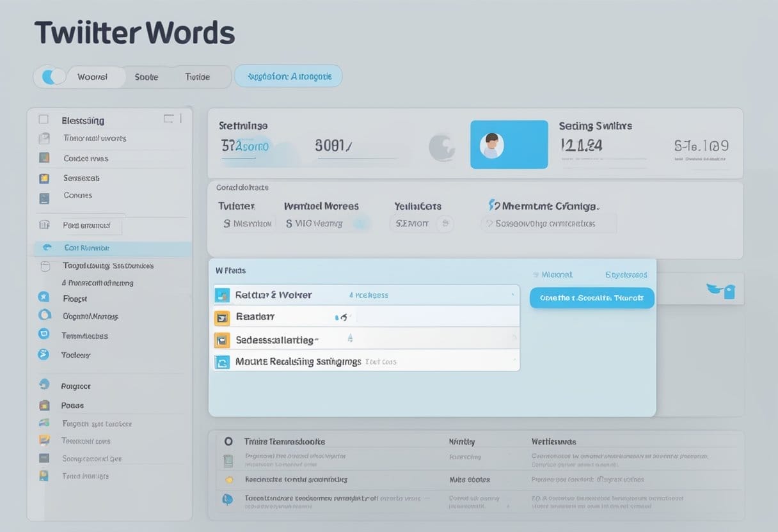Expand the Mount Realising Settings row chevron
Viewport: 778px width, 532px height.
coord(515,362)
